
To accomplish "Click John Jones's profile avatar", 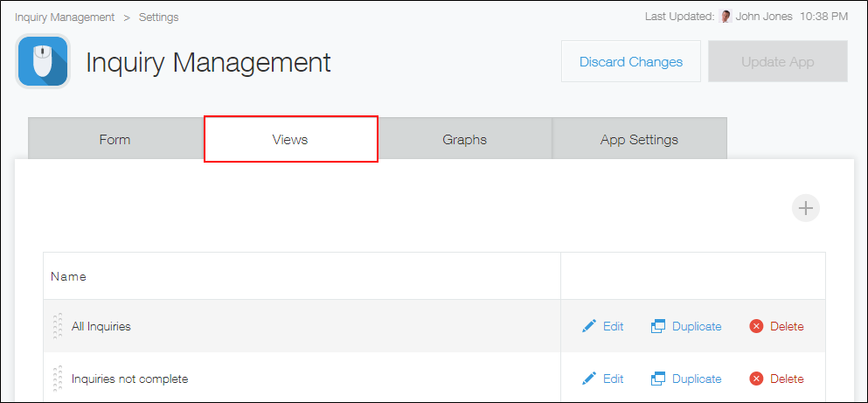I will point(726,17).
